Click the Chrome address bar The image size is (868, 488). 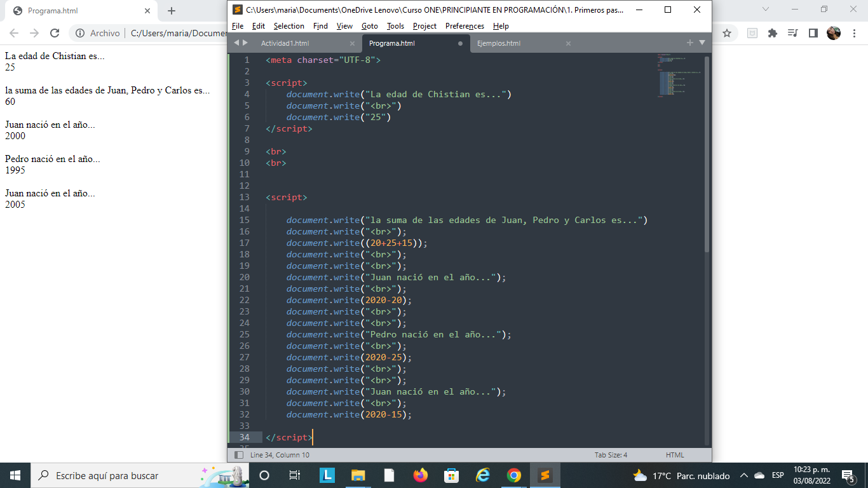178,33
